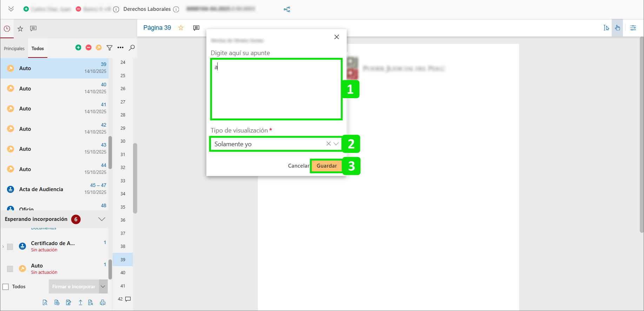The height and width of the screenshot is (311, 644).
Task: Check the Todos checkbox
Action: (6, 287)
